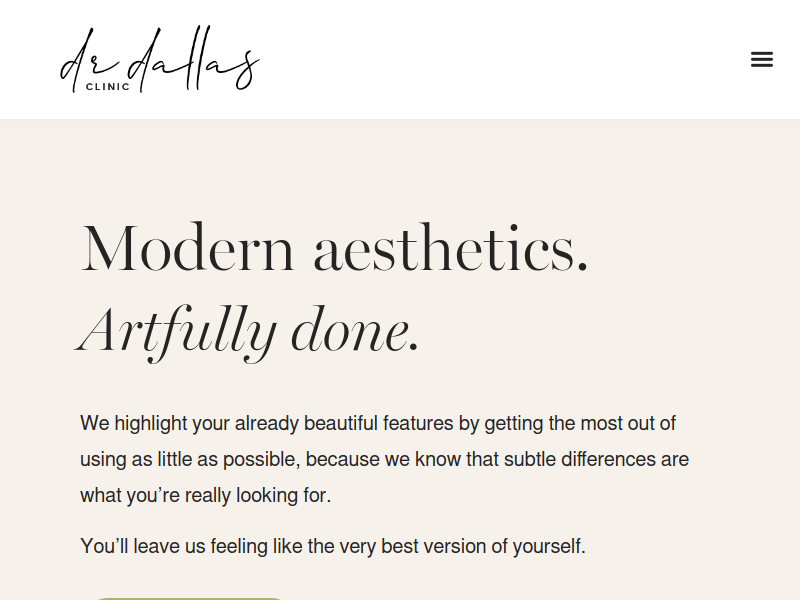Click the "what you're really looking for." line
This screenshot has height=600, width=800.
pyautogui.click(x=206, y=495)
